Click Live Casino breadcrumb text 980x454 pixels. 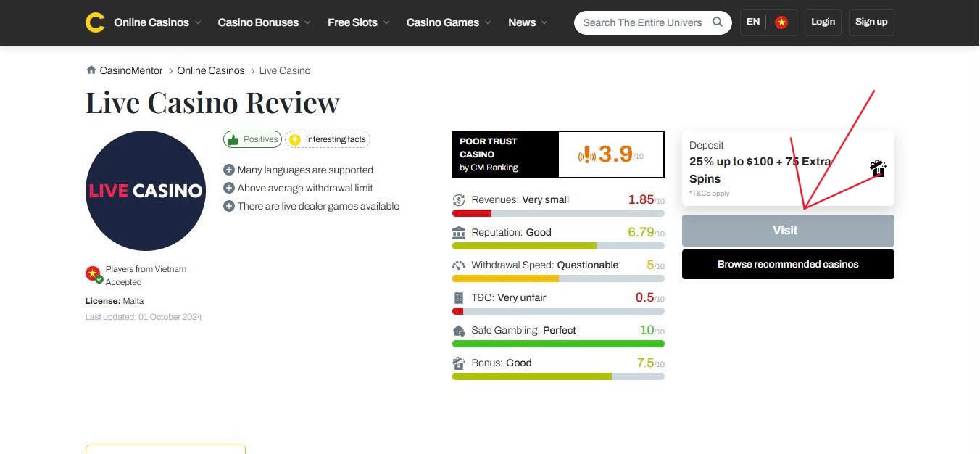click(x=285, y=70)
